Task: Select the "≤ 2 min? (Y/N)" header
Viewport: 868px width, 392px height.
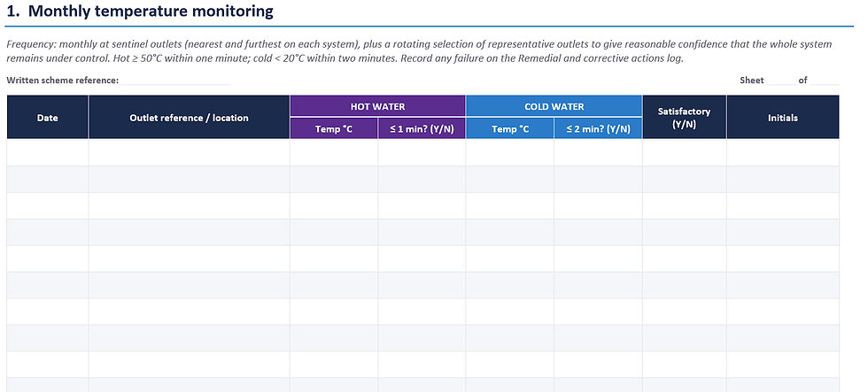Action: pos(599,128)
